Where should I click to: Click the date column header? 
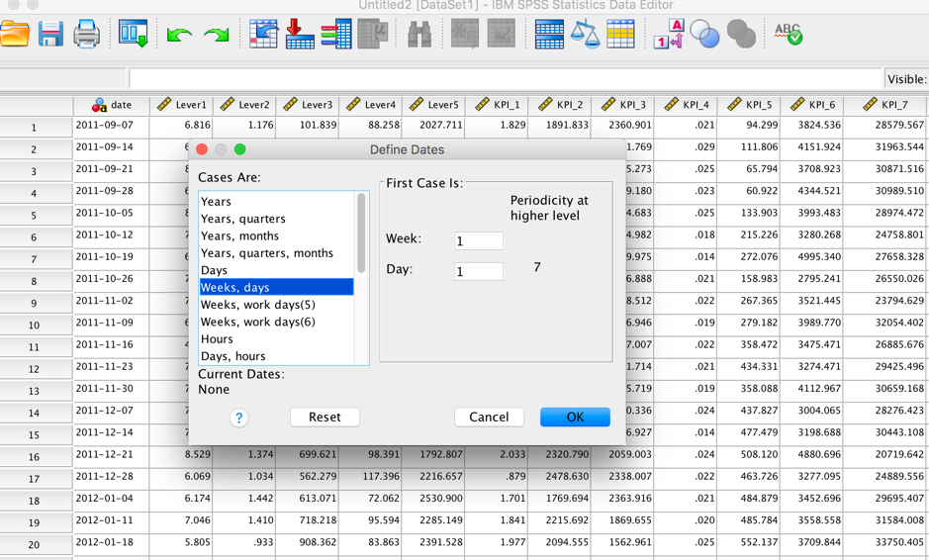112,106
